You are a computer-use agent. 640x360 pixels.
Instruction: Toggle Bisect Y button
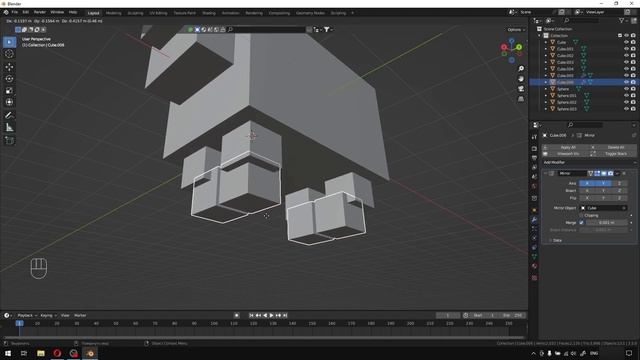(603, 191)
